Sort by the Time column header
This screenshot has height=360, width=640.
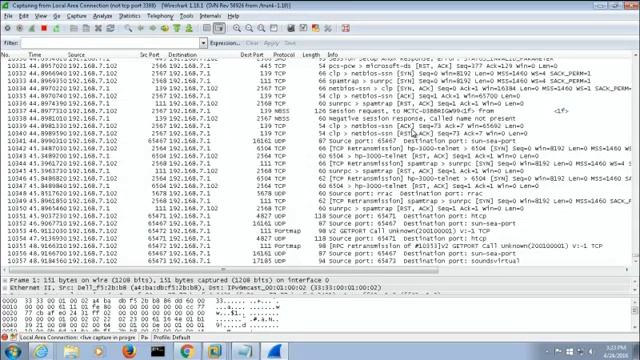[x=35, y=55]
